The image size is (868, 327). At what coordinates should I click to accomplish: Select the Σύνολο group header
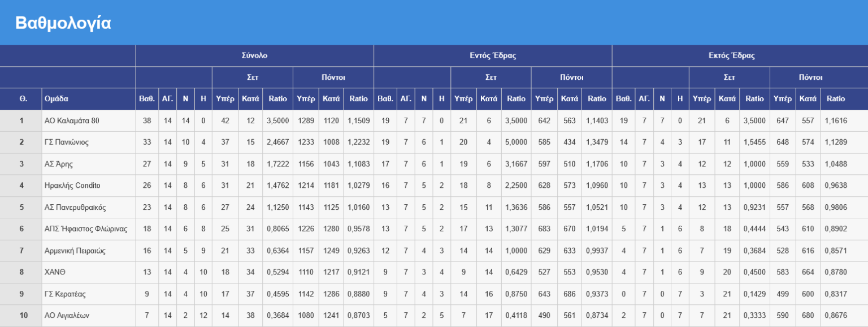(x=254, y=56)
